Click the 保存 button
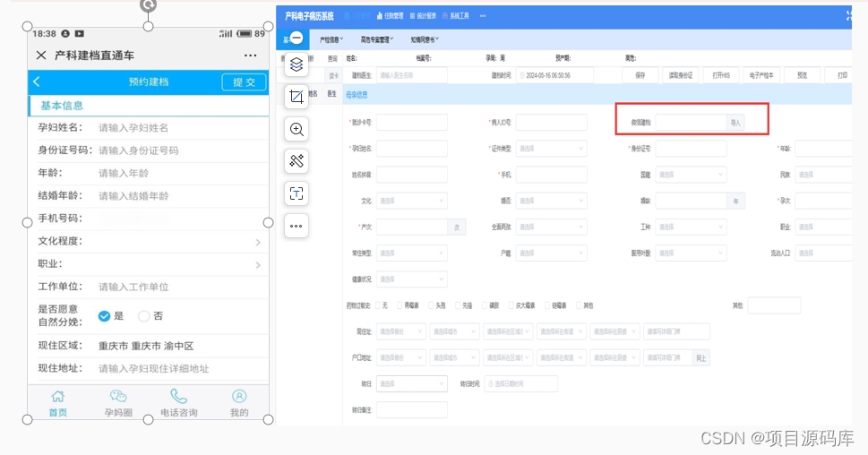Viewport: 868px width, 455px height. click(x=640, y=75)
